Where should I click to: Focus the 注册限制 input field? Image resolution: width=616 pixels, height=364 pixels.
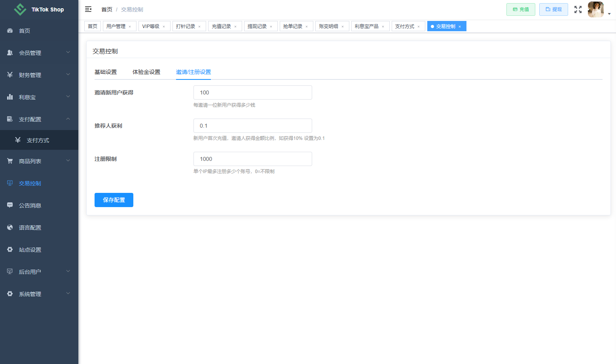pos(253,159)
